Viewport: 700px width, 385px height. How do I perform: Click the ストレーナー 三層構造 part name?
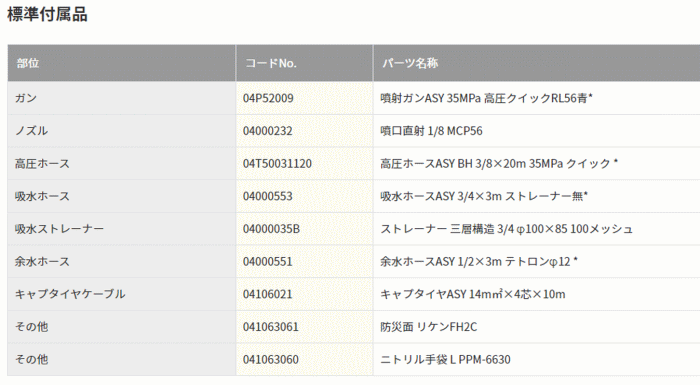(x=506, y=229)
